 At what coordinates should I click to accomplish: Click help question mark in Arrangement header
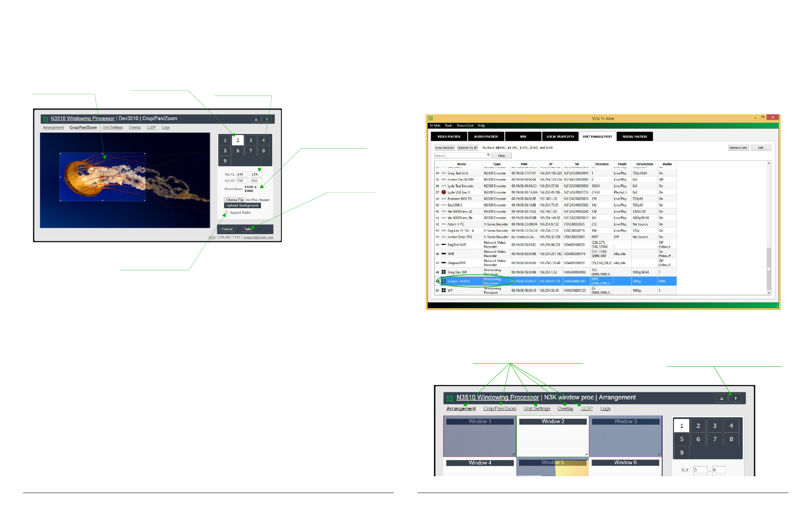point(736,398)
